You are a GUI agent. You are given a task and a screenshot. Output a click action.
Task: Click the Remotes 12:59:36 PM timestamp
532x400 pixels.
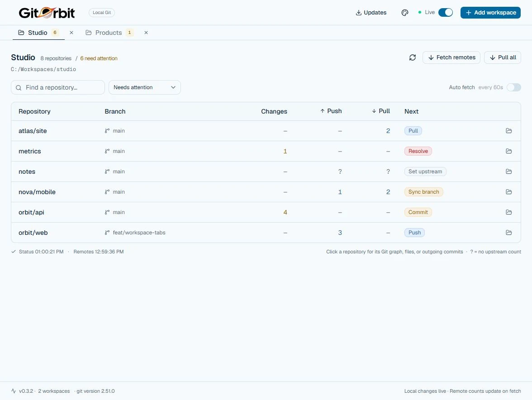99,252
